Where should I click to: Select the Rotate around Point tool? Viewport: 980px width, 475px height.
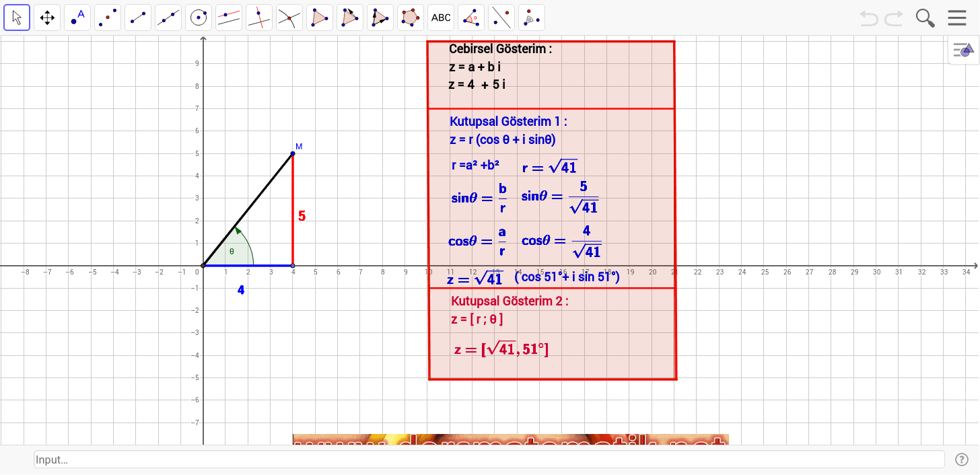(532, 17)
